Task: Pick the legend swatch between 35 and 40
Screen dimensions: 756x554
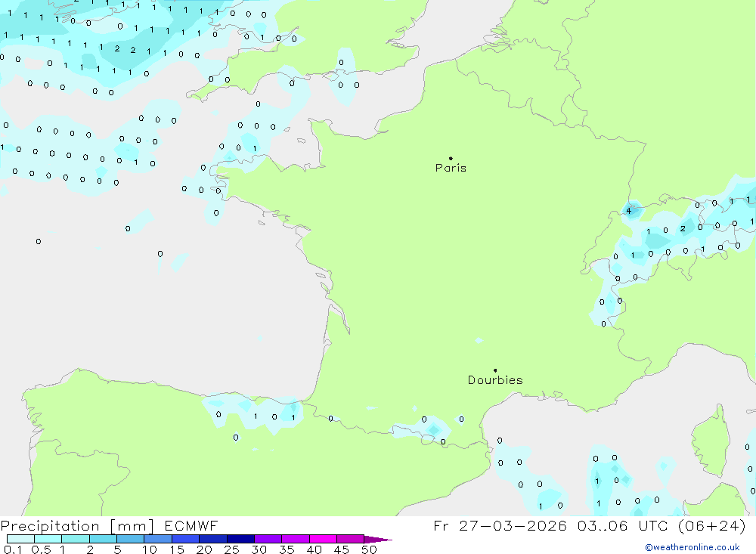Action: pos(296,539)
